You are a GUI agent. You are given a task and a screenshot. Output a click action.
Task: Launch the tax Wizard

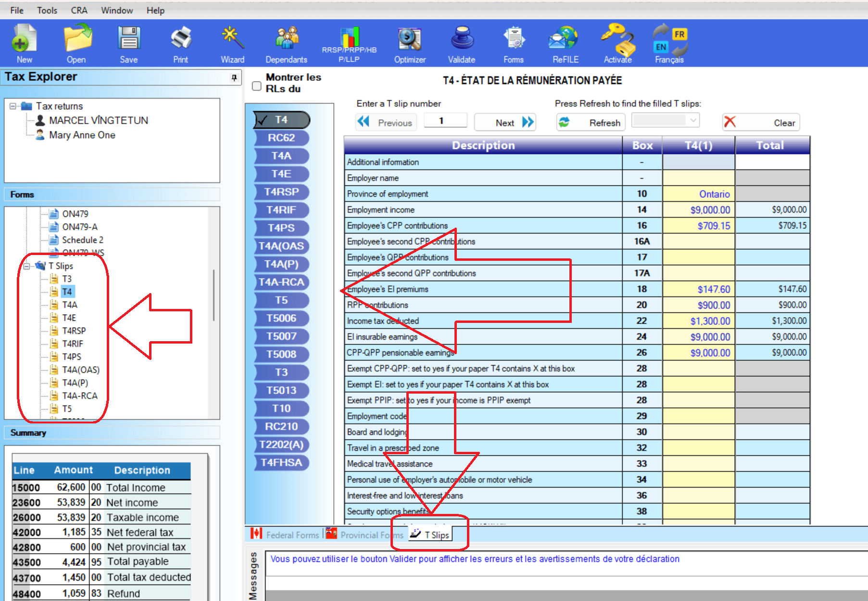(x=232, y=43)
